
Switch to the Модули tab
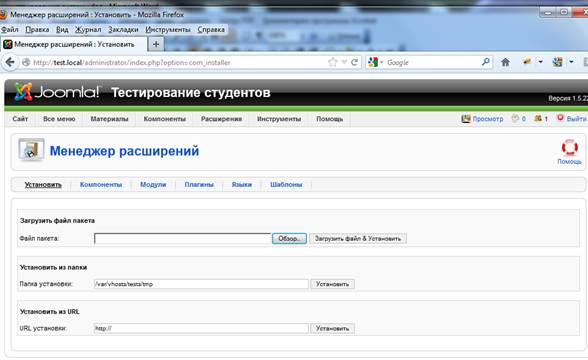tap(153, 184)
